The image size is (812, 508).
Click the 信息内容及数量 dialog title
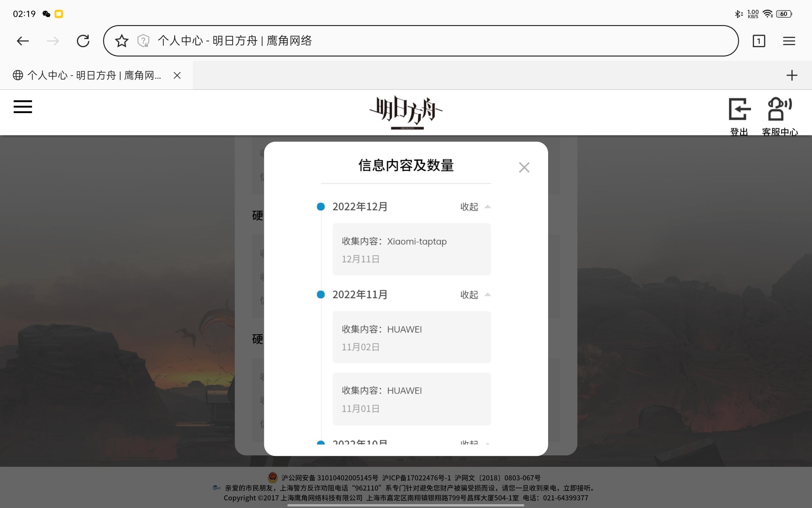pos(406,165)
